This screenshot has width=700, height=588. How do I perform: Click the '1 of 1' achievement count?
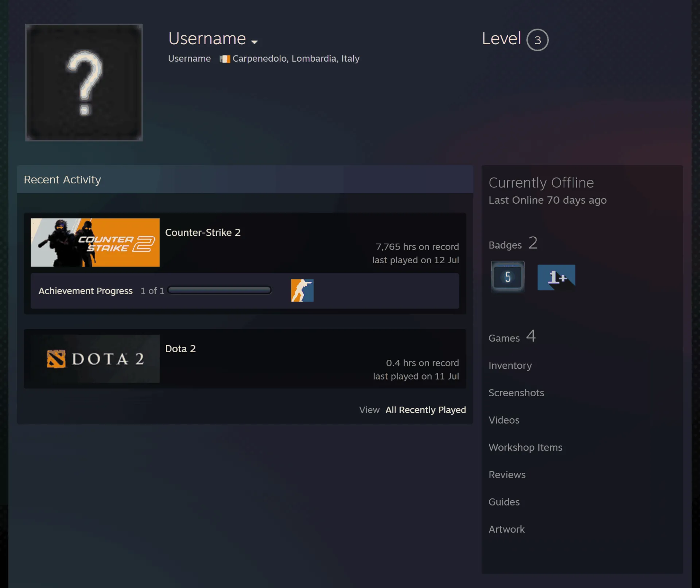pos(152,291)
